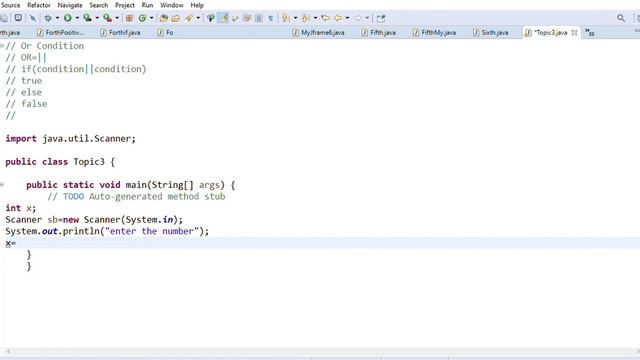Click the Quick Access search magnifier
The image size is (640, 360).
pos(621,18)
